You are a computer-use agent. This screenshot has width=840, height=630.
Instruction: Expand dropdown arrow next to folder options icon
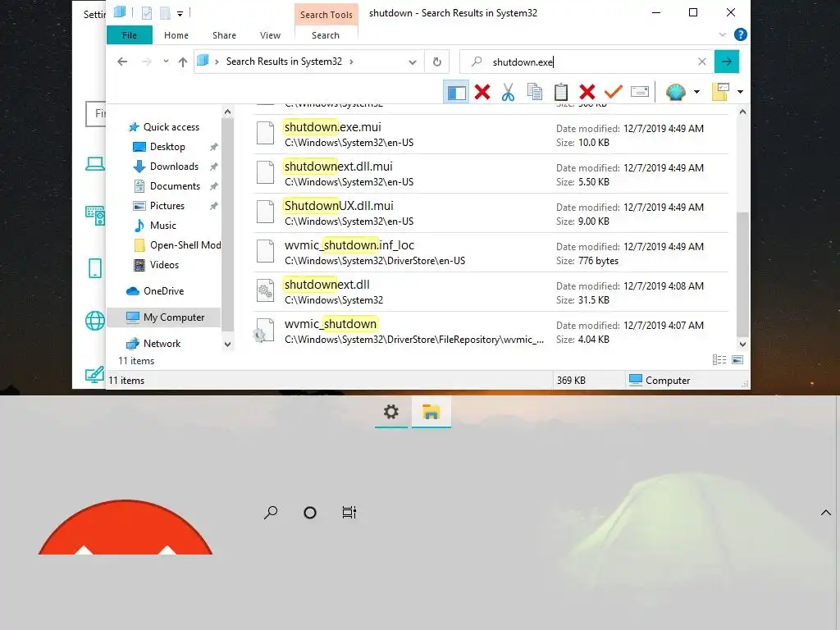(x=740, y=92)
